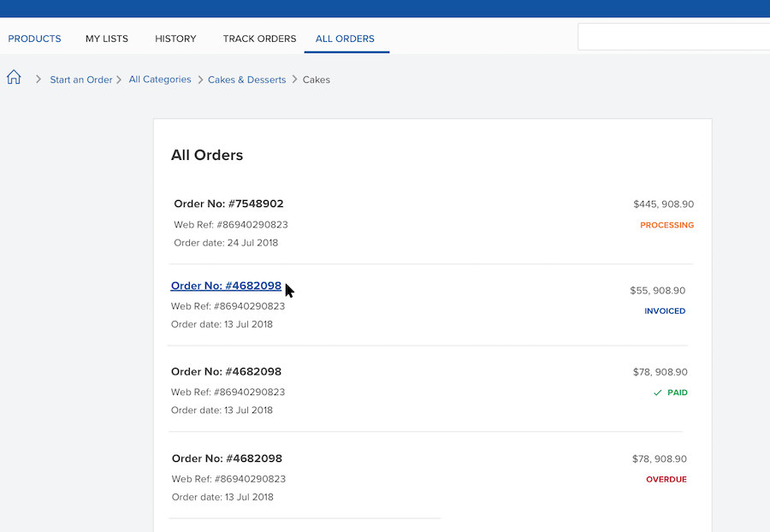
Task: Select the ALL ORDERS tab
Action: pyautogui.click(x=345, y=38)
